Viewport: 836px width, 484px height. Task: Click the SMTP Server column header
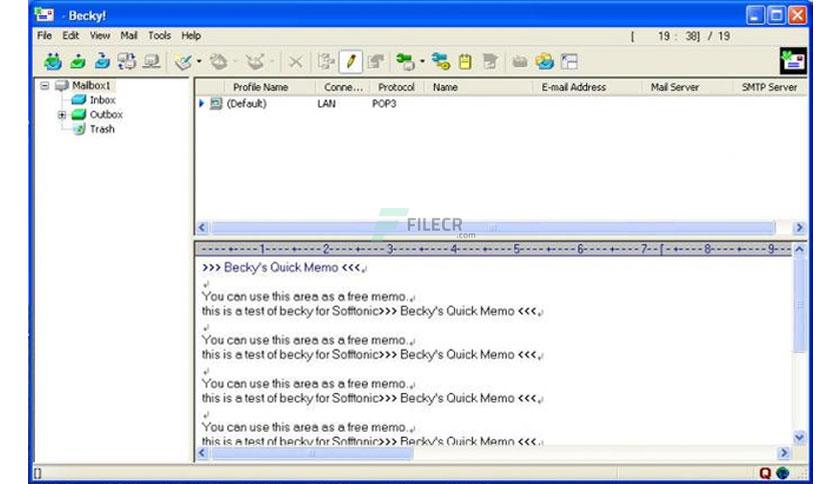point(769,87)
